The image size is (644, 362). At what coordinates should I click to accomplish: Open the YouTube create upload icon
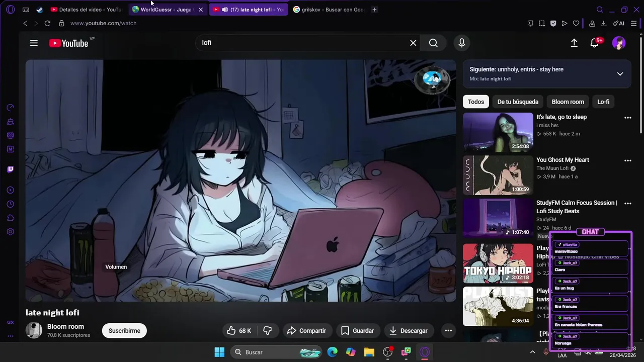[x=574, y=43]
